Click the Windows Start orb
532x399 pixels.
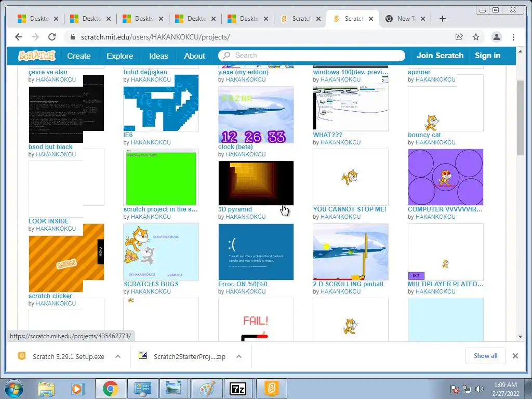point(14,389)
